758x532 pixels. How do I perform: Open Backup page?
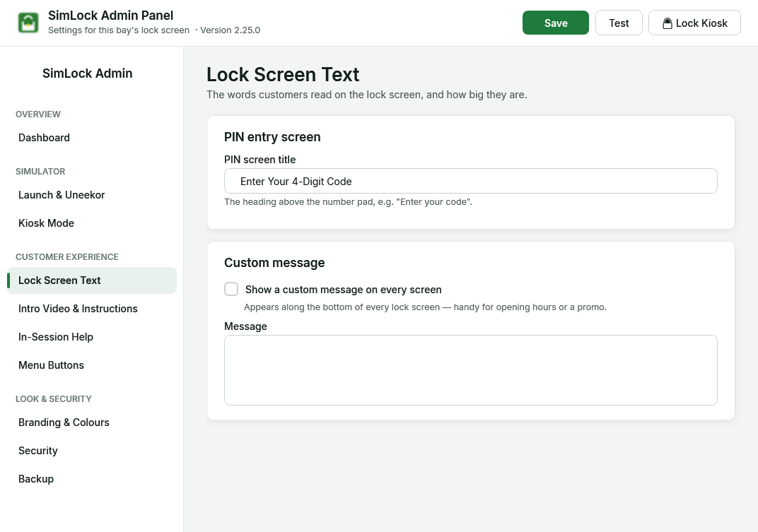pos(92,479)
